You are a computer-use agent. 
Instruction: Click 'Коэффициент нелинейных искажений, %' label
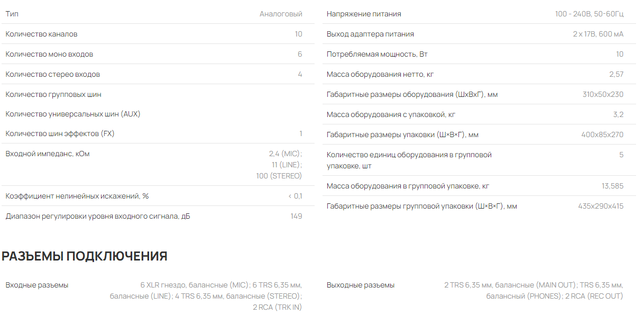click(x=77, y=196)
